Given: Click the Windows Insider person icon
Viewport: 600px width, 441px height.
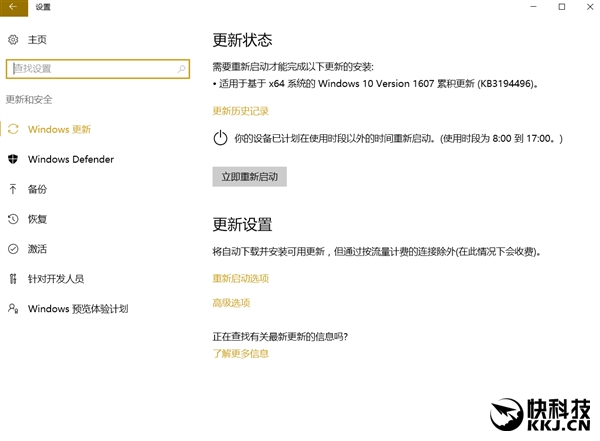Looking at the screenshot, I should coord(13,308).
